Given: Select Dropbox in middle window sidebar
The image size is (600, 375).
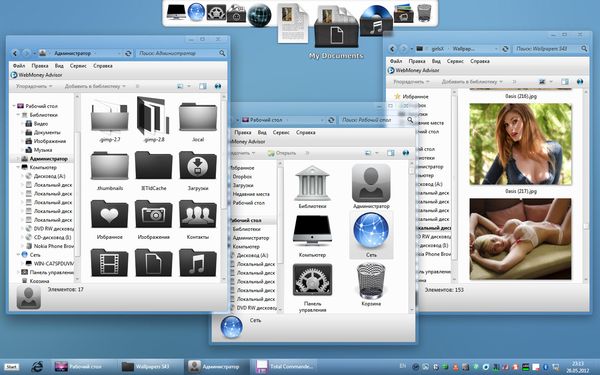Looking at the screenshot, I should [242, 177].
